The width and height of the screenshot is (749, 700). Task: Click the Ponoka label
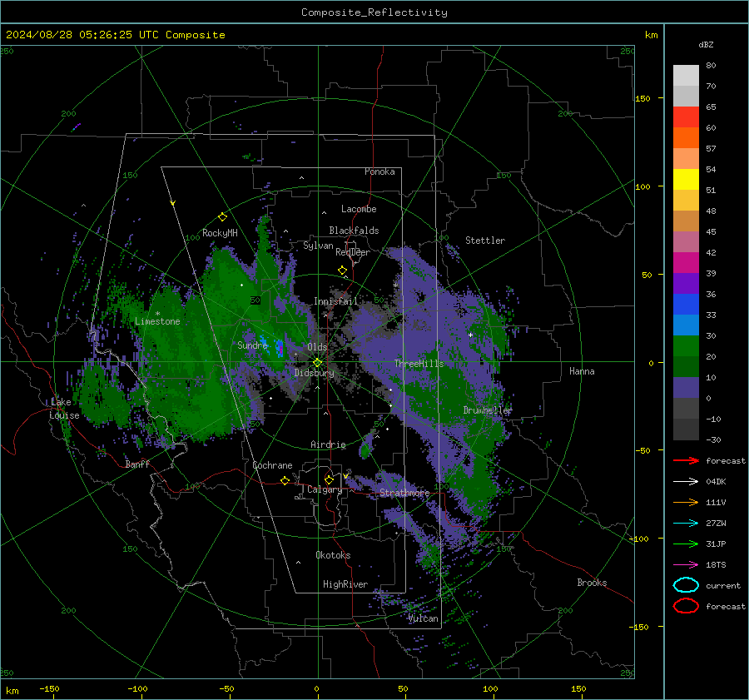point(379,171)
